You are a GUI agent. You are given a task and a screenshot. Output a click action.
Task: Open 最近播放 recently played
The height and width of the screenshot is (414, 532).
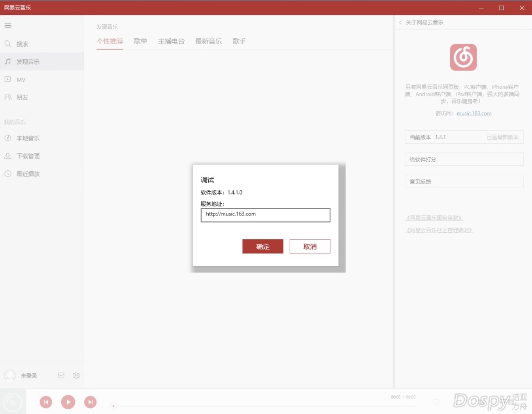(42, 174)
